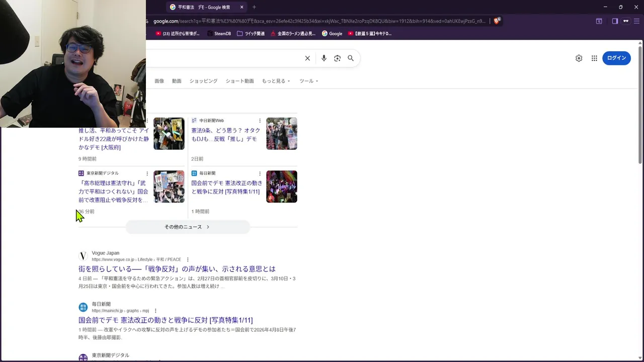Expand the もっと見る dropdown

tap(276, 81)
